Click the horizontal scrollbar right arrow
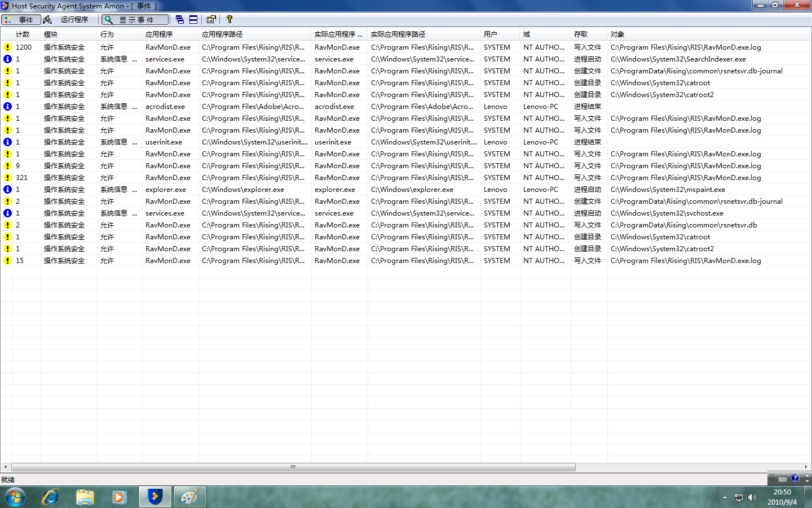This screenshot has height=508, width=812. click(x=806, y=467)
